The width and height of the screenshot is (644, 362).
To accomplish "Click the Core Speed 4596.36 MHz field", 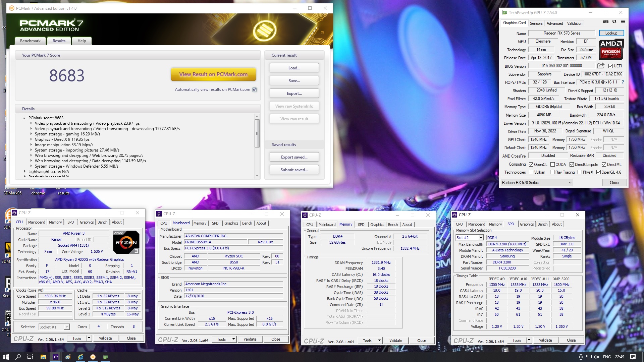I will coord(55,296).
